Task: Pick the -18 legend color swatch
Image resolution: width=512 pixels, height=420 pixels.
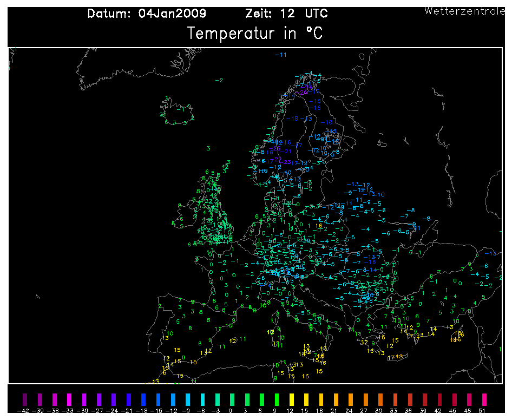Action: [x=143, y=400]
